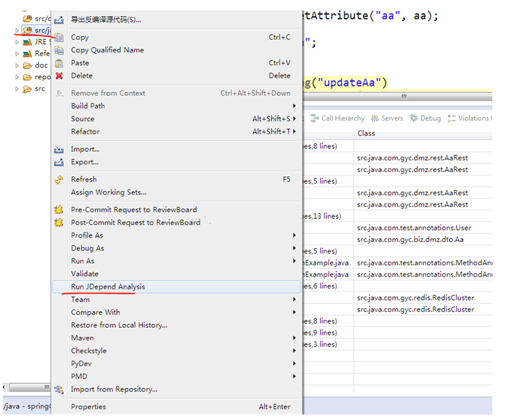Open the Call Hierarchy tab

pos(337,118)
